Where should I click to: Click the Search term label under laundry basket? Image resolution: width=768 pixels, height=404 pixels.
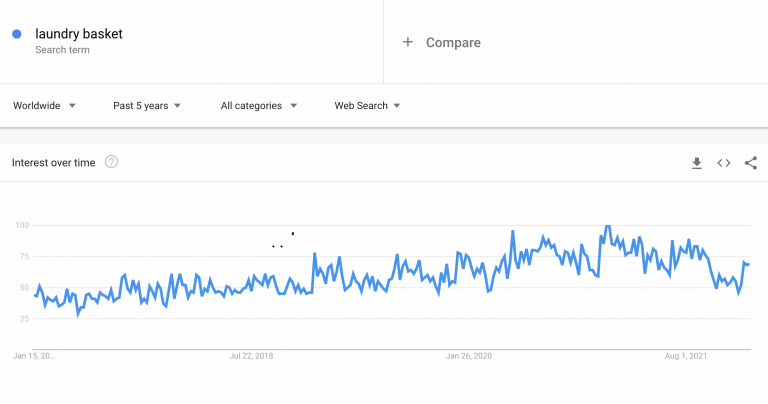pos(62,50)
